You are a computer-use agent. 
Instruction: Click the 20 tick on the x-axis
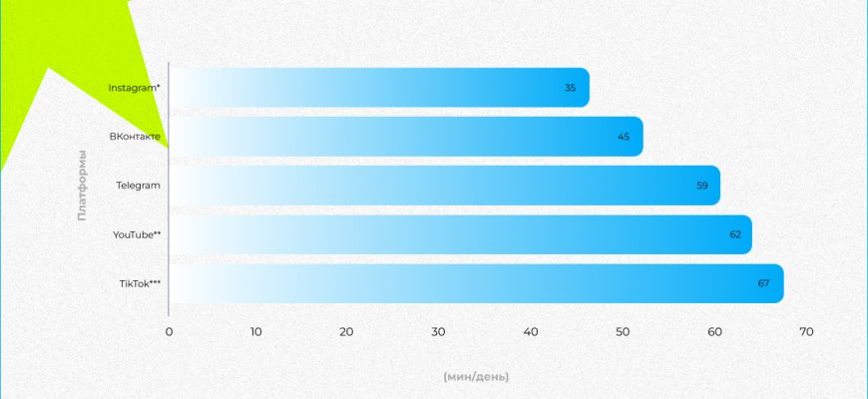click(x=346, y=332)
